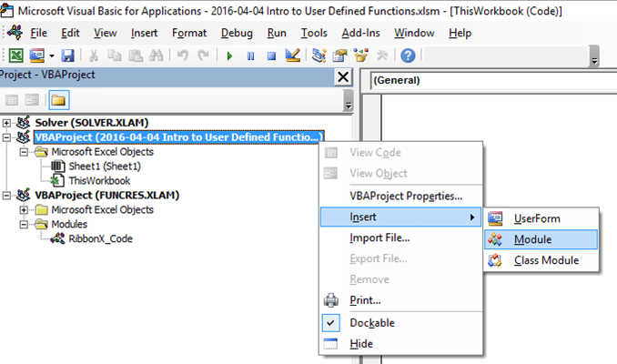Click the Break pause icon
This screenshot has height=364, width=617.
[250, 56]
